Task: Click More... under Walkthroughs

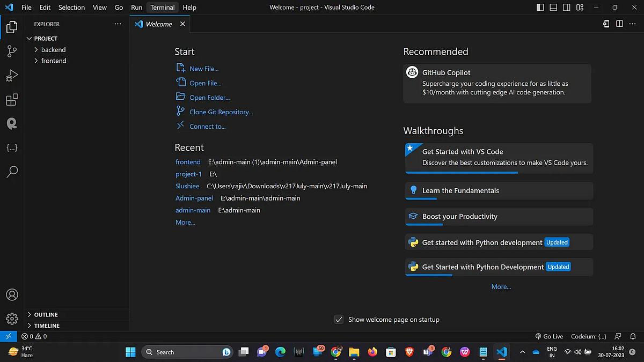Action: [x=501, y=287]
